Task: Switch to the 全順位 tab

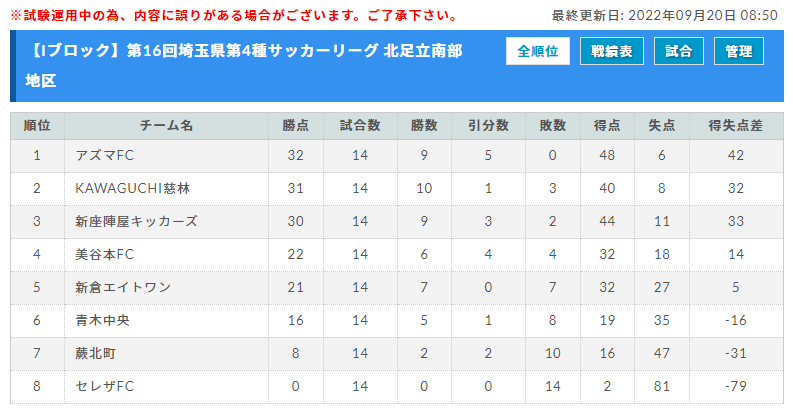Action: point(537,51)
